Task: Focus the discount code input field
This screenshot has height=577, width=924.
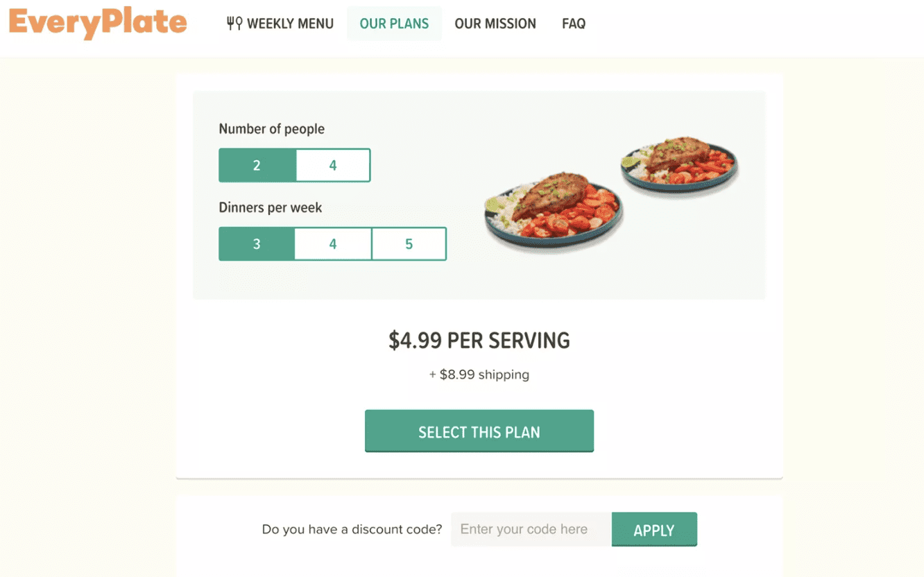Action: [531, 529]
